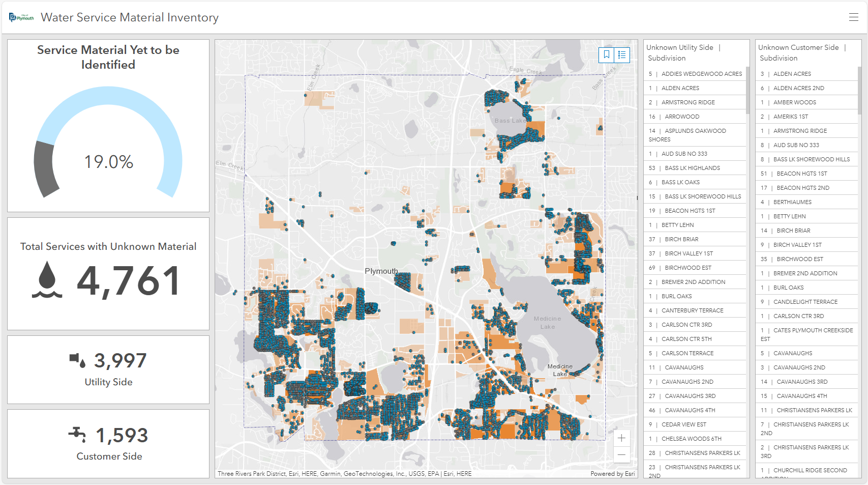Select utility-side ALDEN ACRES row
This screenshot has height=485, width=868.
pyautogui.click(x=695, y=88)
